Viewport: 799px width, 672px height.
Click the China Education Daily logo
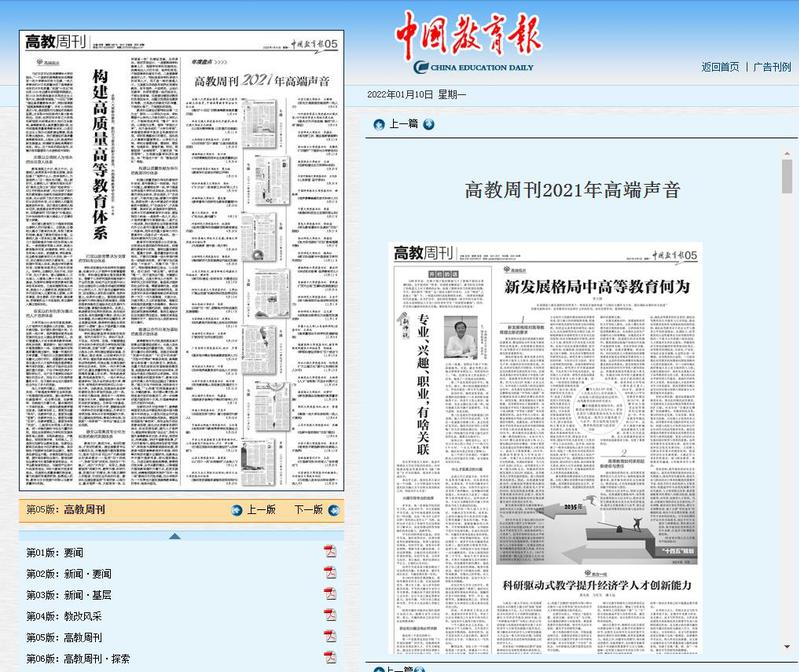(x=468, y=43)
